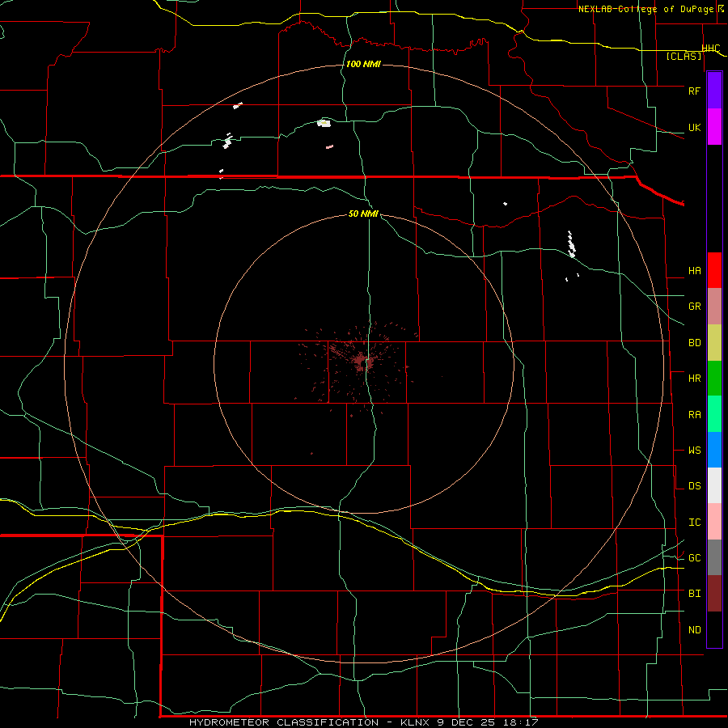Click the "[CLAS]" units label
Screen dimensions: 728x728
684,56
